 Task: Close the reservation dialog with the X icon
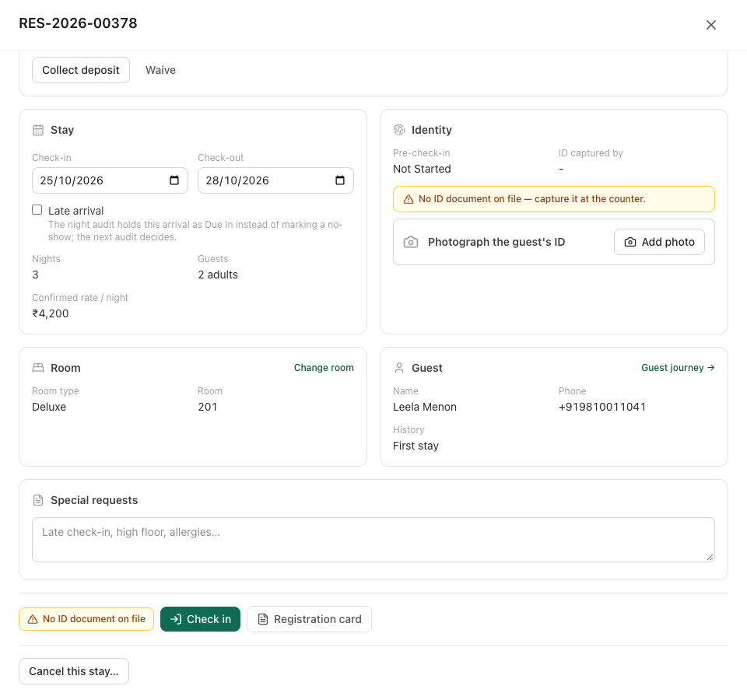click(x=710, y=25)
